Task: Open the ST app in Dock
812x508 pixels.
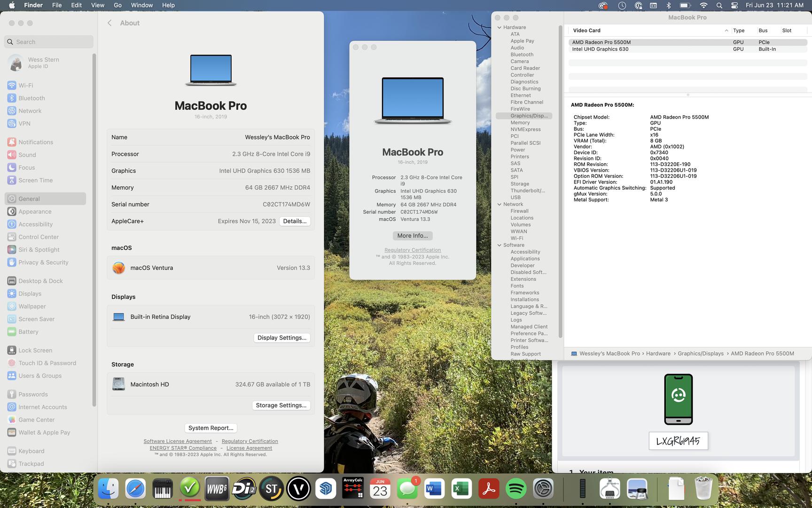Action: 271,489
